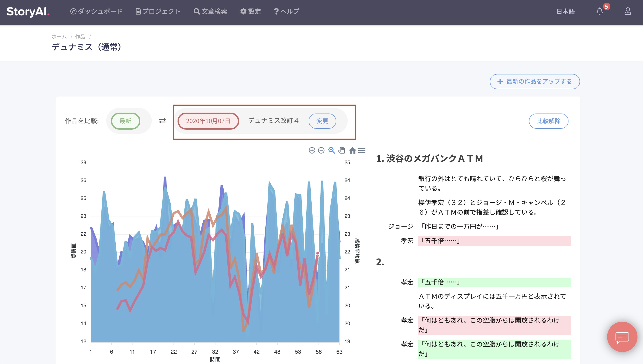Open the 設定 settings menu

tap(250, 11)
